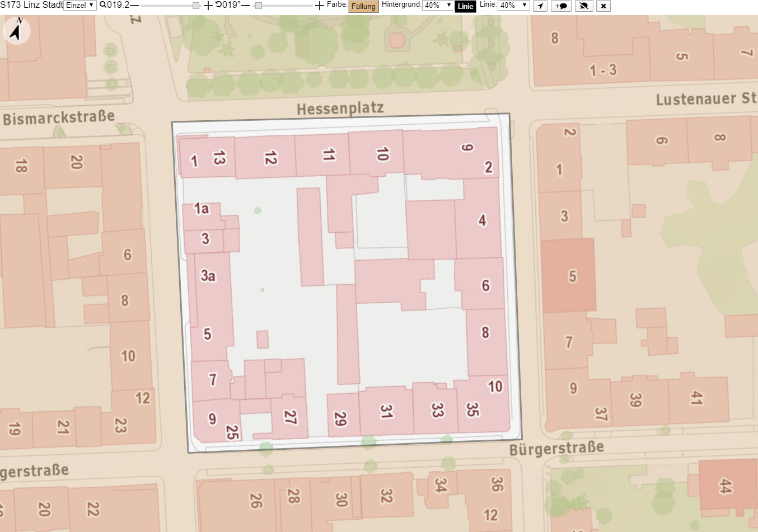Increase zoom with the plus sign
758x532 pixels.
point(208,6)
